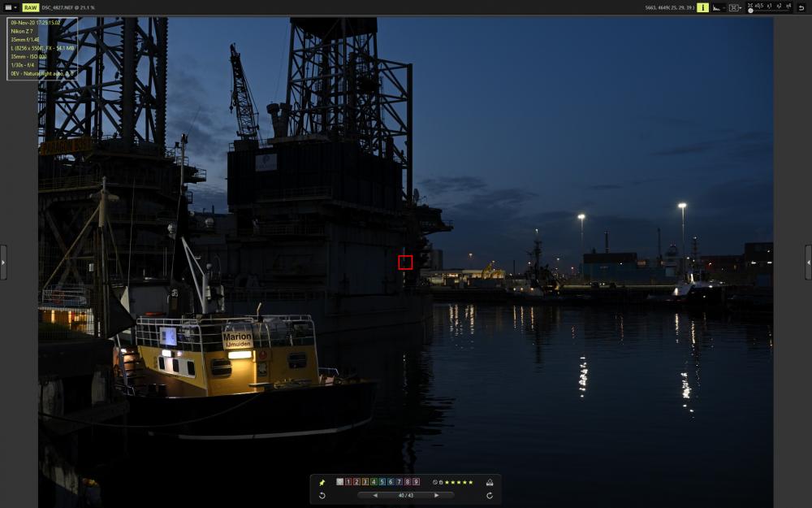The image size is (812, 508).
Task: Open the fit-to-screen mode dropdown
Action: pos(736,8)
